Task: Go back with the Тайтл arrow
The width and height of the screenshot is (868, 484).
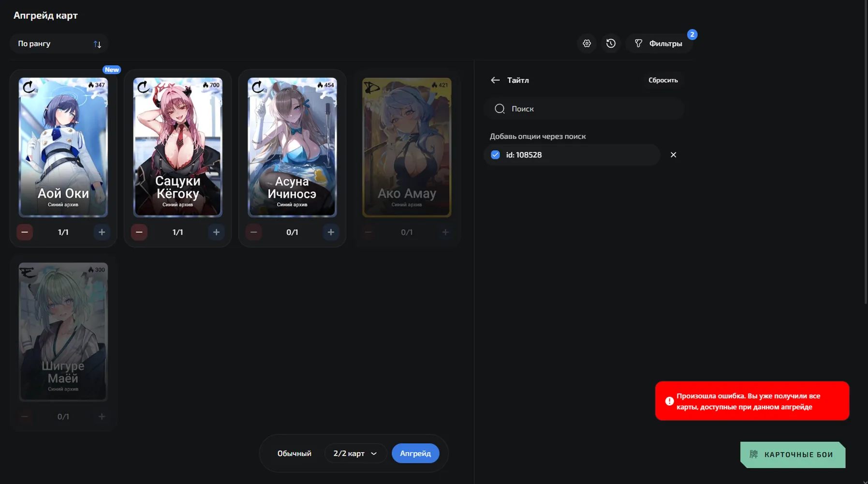Action: (495, 80)
